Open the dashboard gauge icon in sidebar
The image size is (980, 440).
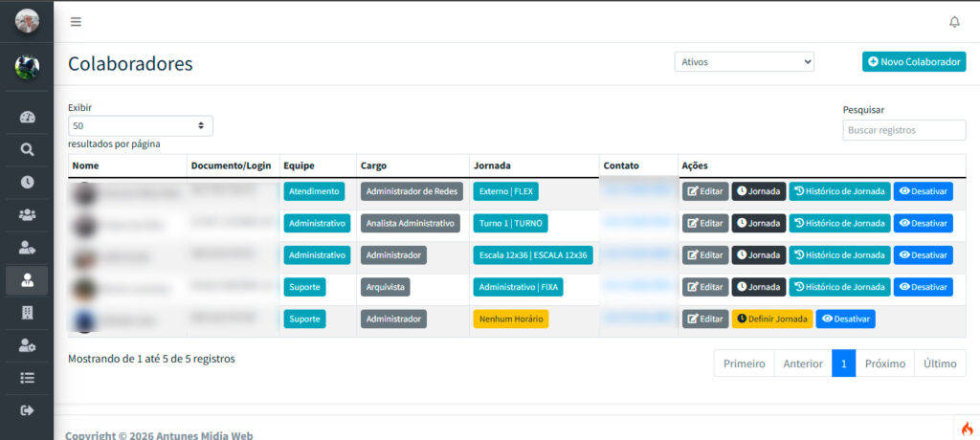(x=27, y=118)
